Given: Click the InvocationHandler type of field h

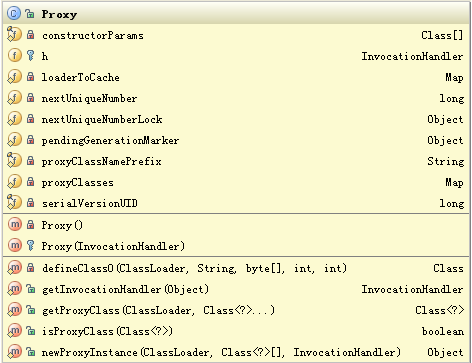Looking at the screenshot, I should (412, 56).
